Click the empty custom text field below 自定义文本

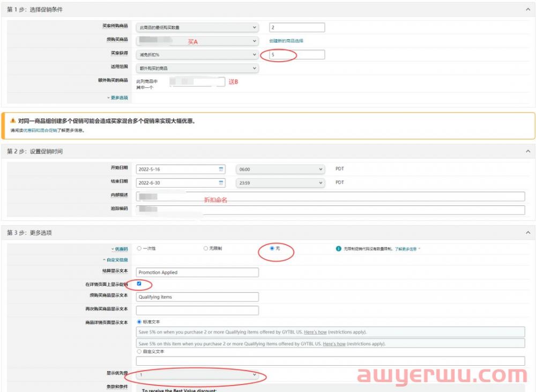click(330, 361)
